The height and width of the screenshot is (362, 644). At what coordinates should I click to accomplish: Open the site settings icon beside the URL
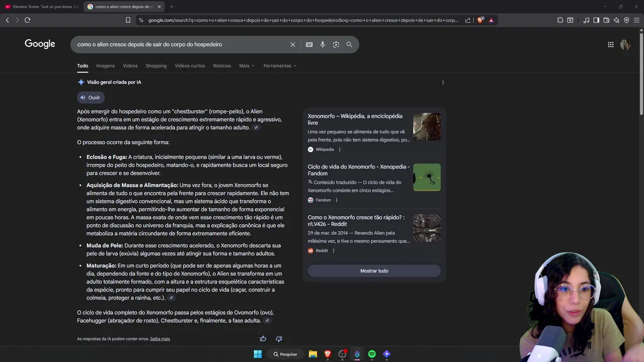(141, 20)
